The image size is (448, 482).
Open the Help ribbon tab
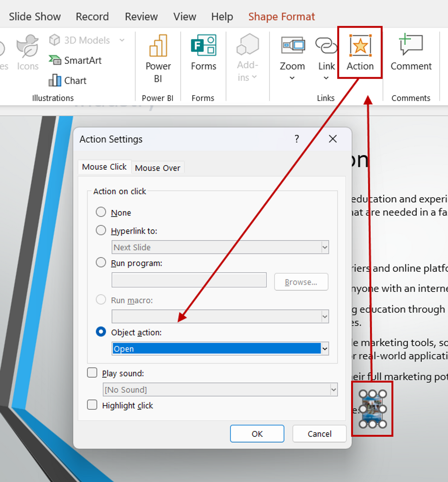[x=222, y=17]
